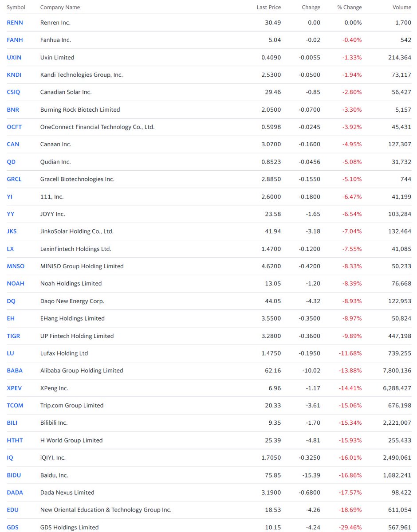Image resolution: width=417 pixels, height=532 pixels.
Task: Open the LU ticker symbol link
Action: [10, 353]
